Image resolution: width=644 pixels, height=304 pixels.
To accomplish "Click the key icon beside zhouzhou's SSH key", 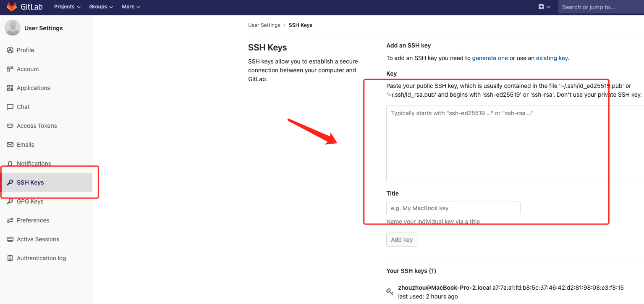I will [390, 291].
